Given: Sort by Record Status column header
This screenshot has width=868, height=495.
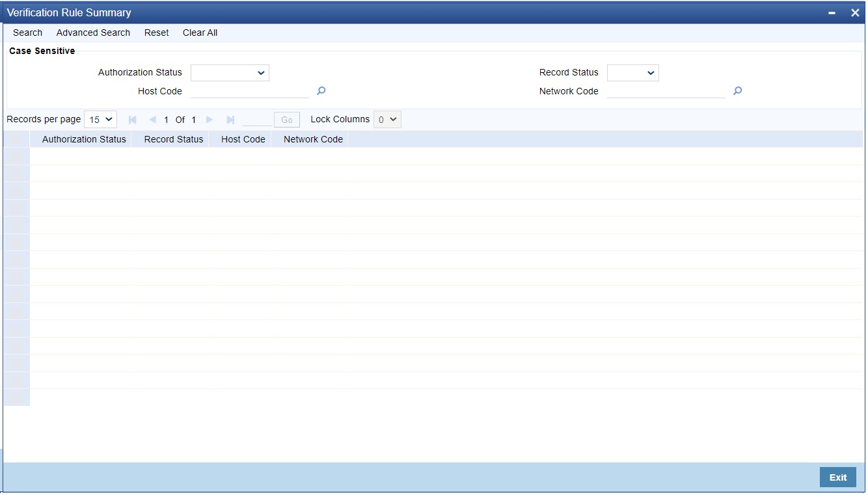Looking at the screenshot, I should (174, 139).
